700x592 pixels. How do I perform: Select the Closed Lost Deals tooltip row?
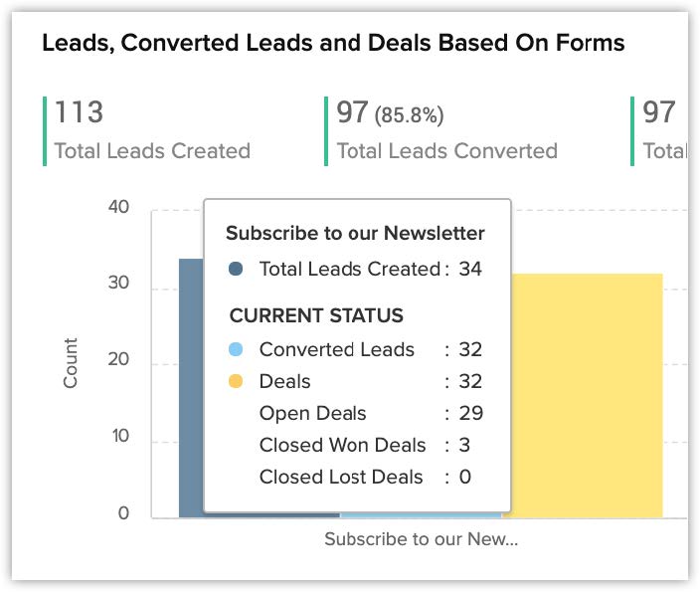tap(341, 477)
